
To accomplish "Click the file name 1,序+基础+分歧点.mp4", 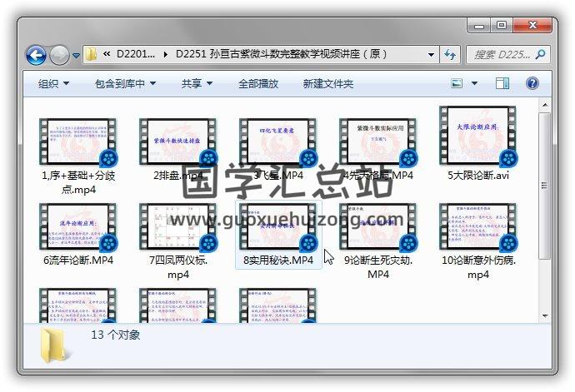I will [78, 182].
